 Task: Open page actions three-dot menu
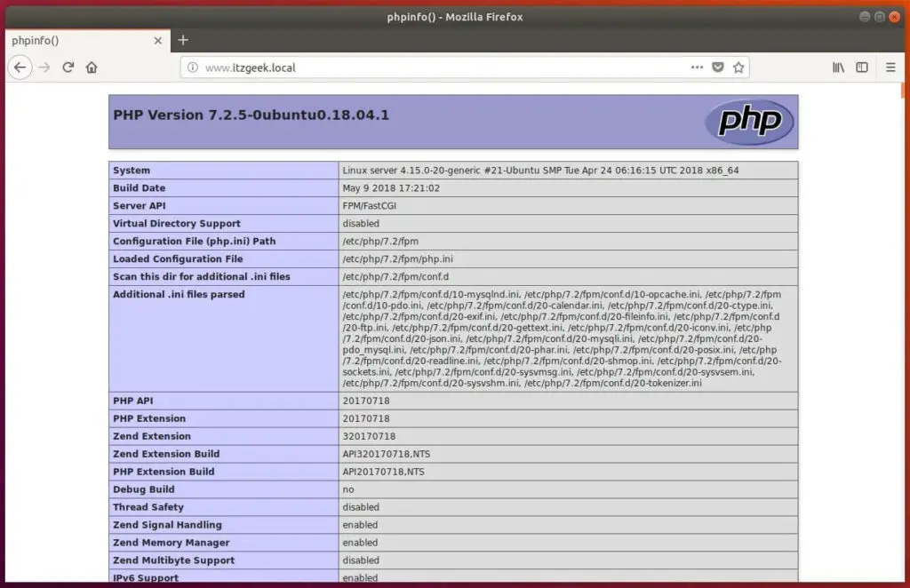point(697,68)
